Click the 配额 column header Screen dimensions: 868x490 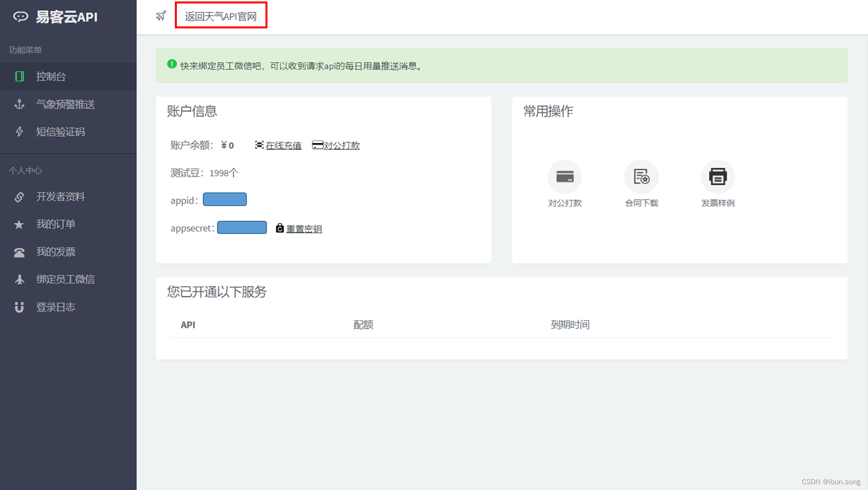[363, 325]
